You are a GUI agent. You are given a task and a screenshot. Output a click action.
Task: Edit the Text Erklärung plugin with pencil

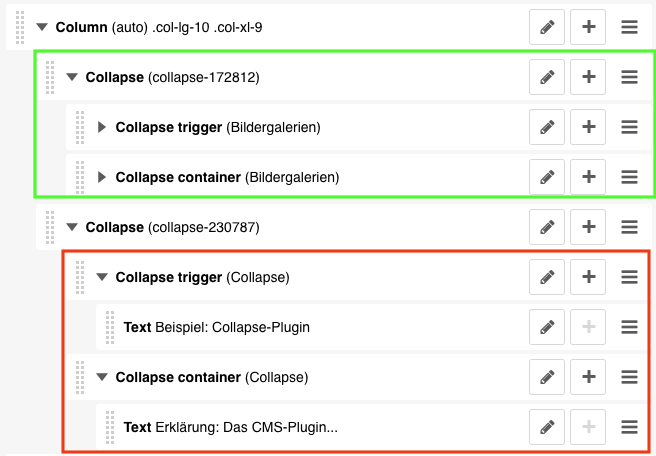547,427
